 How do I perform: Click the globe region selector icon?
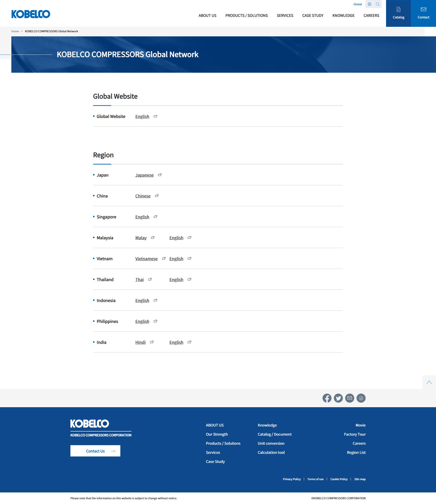tap(369, 4)
